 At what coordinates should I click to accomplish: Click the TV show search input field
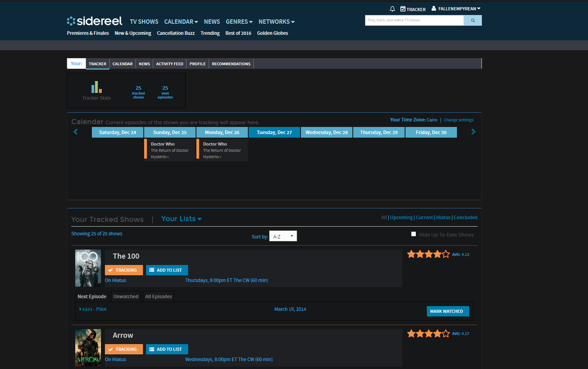(x=414, y=21)
